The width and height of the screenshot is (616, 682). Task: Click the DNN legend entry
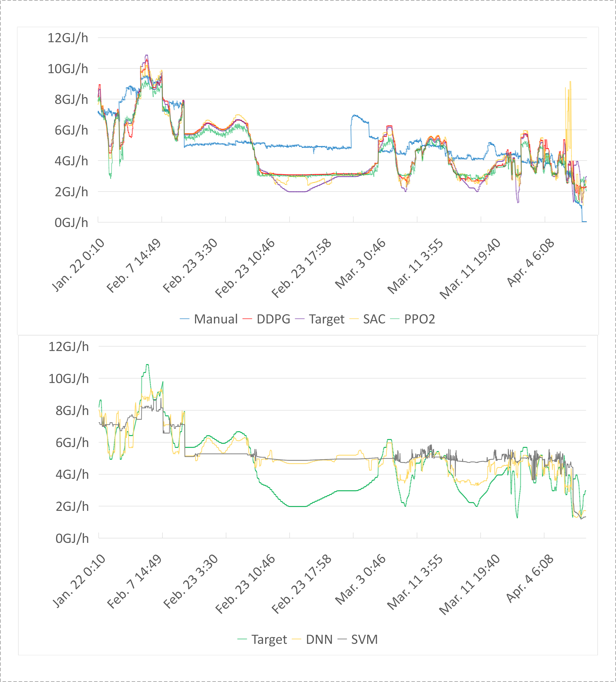312,639
